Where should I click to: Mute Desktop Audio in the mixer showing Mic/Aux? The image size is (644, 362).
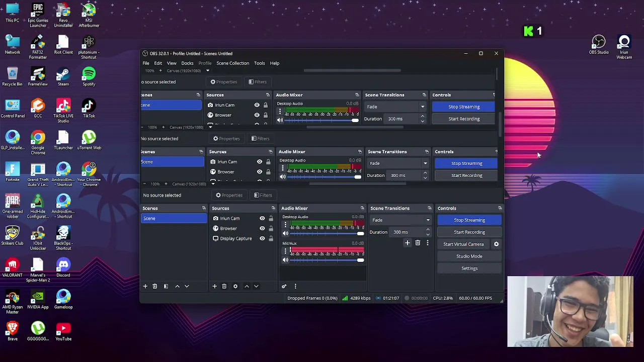pos(285,234)
